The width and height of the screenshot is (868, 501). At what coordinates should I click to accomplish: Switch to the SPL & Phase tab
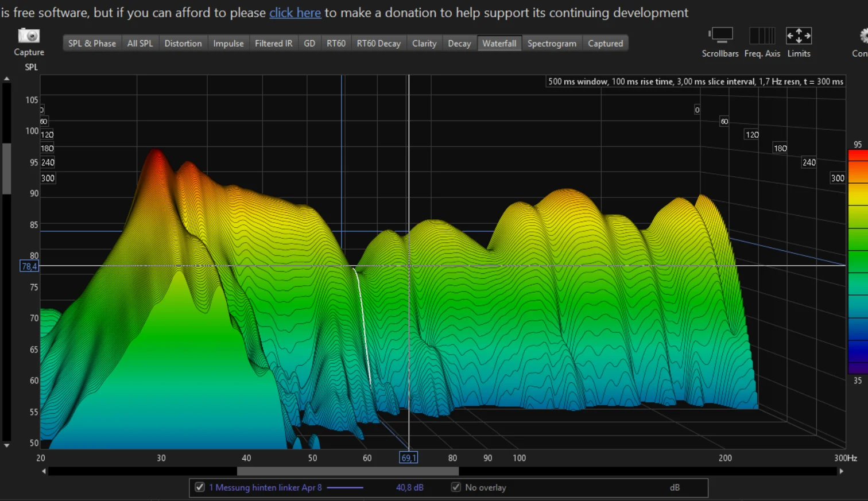92,43
